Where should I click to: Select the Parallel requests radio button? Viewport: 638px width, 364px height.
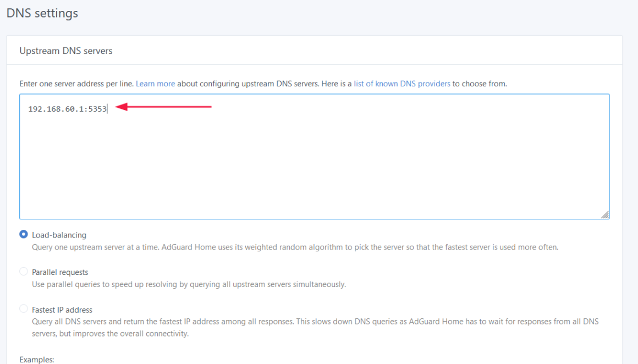click(24, 271)
